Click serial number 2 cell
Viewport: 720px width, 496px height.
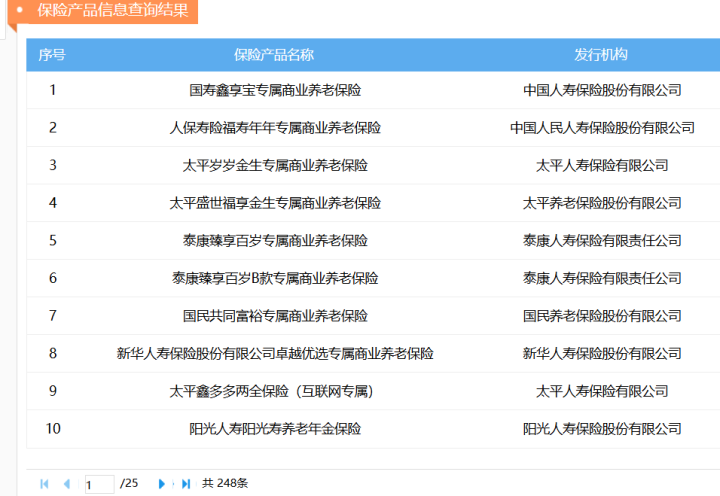53,128
